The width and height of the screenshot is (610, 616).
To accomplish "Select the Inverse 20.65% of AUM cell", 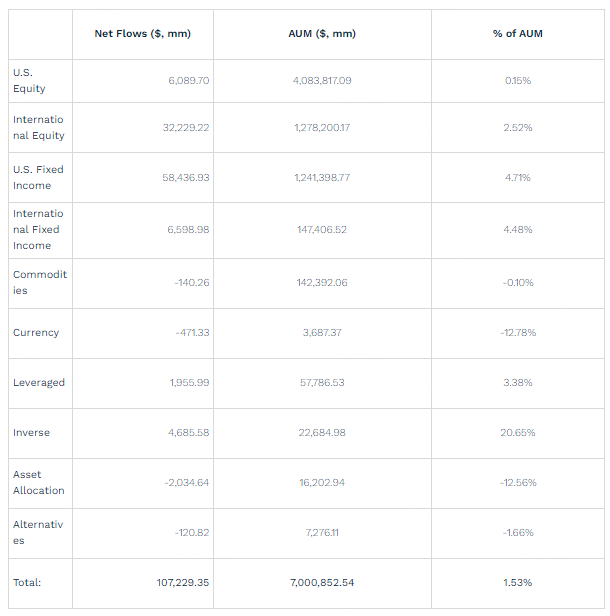I will 518,432.
